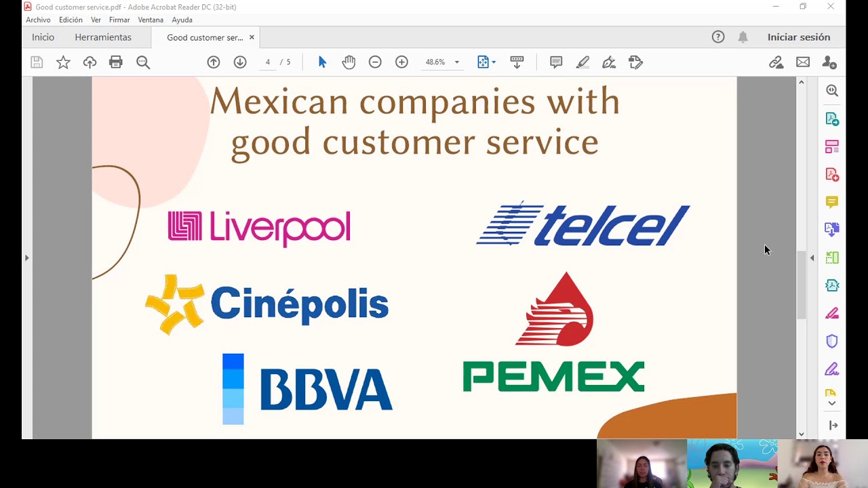Open the search tools magnifier in sidebar

point(832,91)
